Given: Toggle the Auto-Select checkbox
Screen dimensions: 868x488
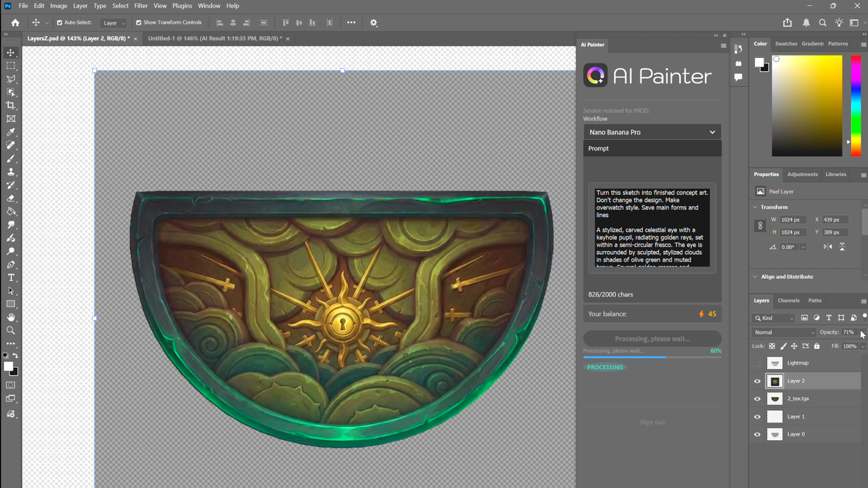Looking at the screenshot, I should [60, 23].
